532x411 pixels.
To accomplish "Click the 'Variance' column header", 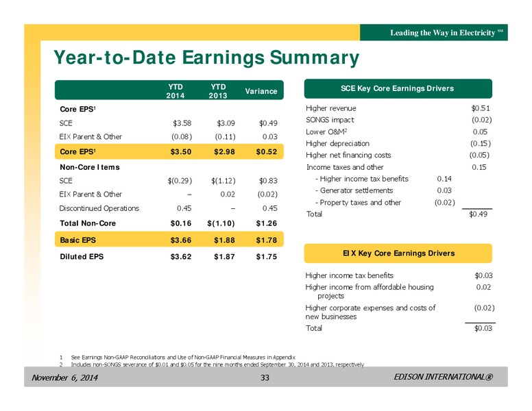I will pos(261,91).
